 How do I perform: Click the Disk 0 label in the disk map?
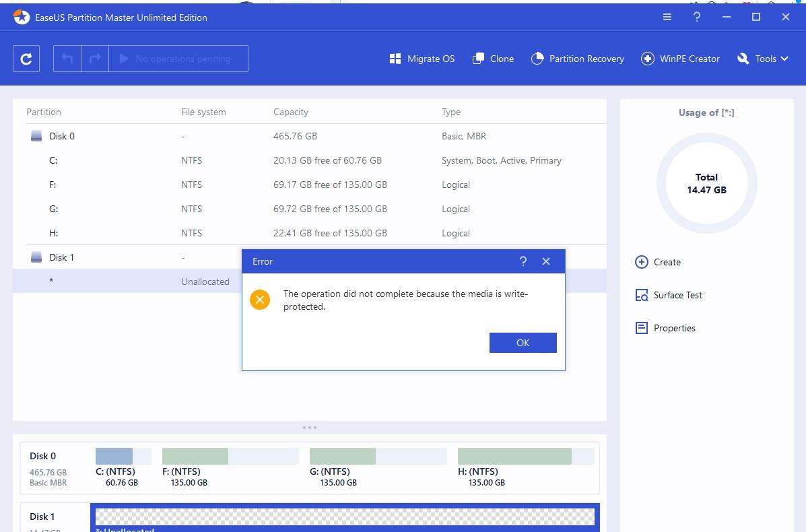coord(42,456)
